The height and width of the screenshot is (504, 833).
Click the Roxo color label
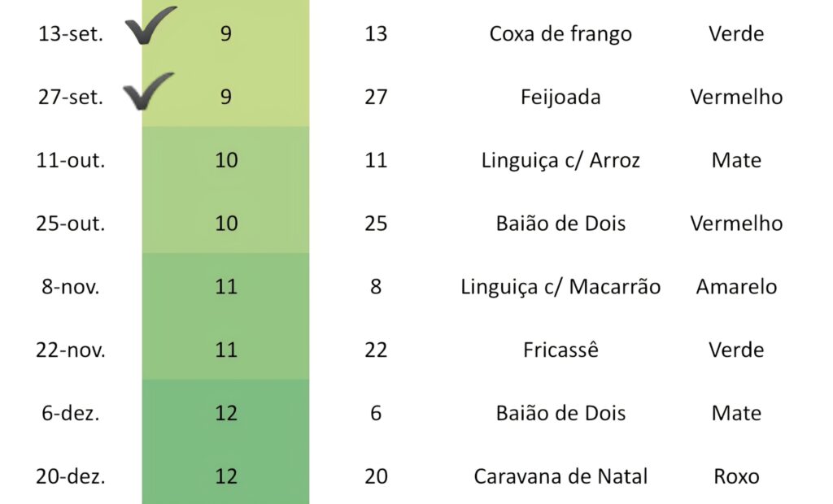(736, 476)
